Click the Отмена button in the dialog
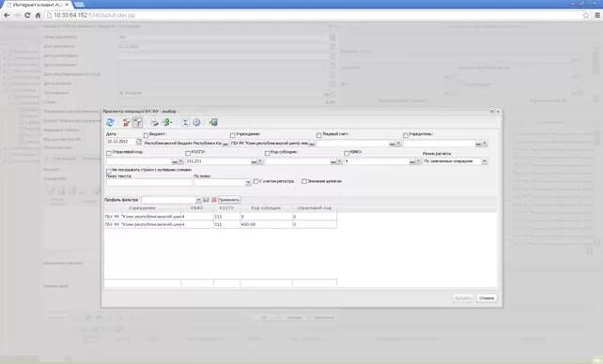 coord(487,298)
